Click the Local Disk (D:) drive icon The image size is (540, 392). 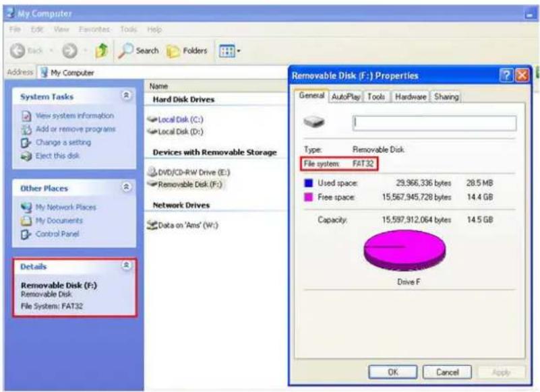coord(152,131)
